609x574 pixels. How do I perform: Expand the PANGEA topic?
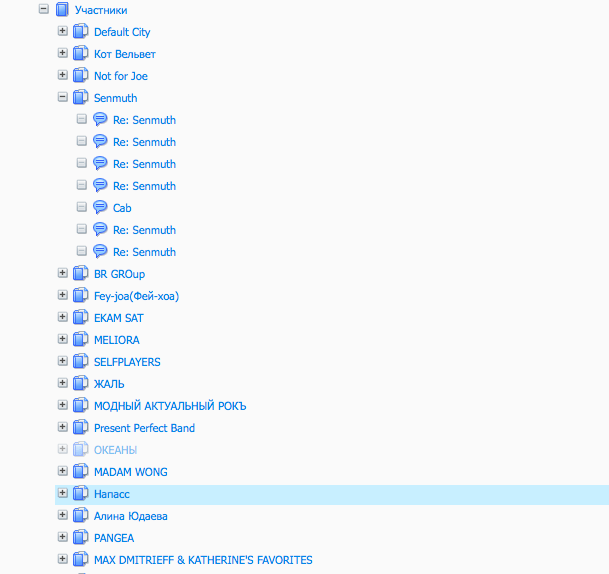coord(63,537)
